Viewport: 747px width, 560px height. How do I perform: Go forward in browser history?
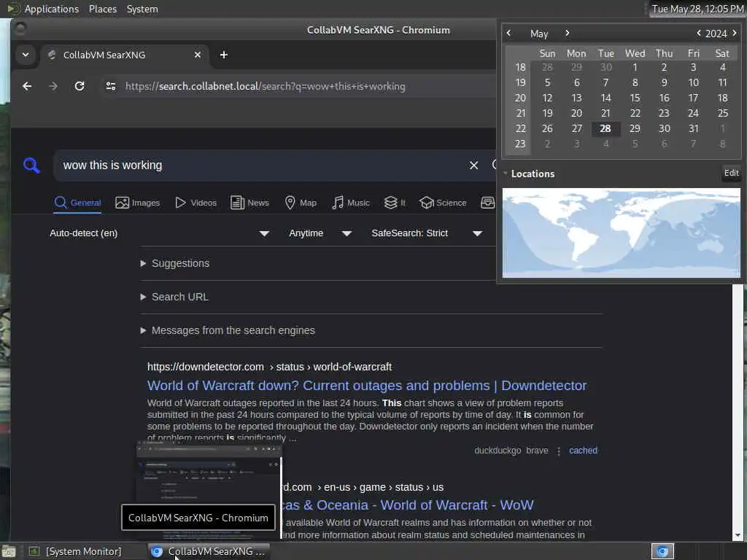coord(53,86)
